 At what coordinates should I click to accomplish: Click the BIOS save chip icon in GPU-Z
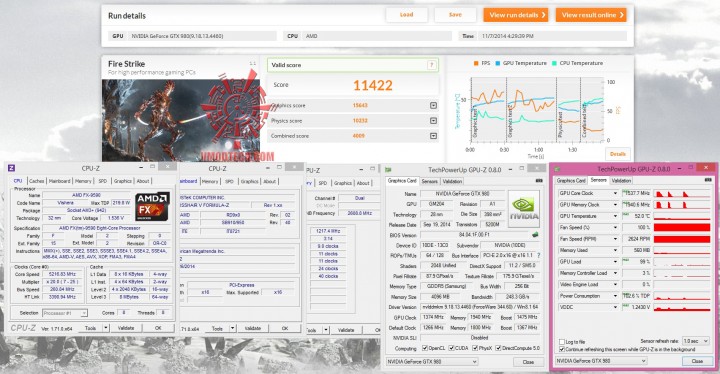point(535,234)
